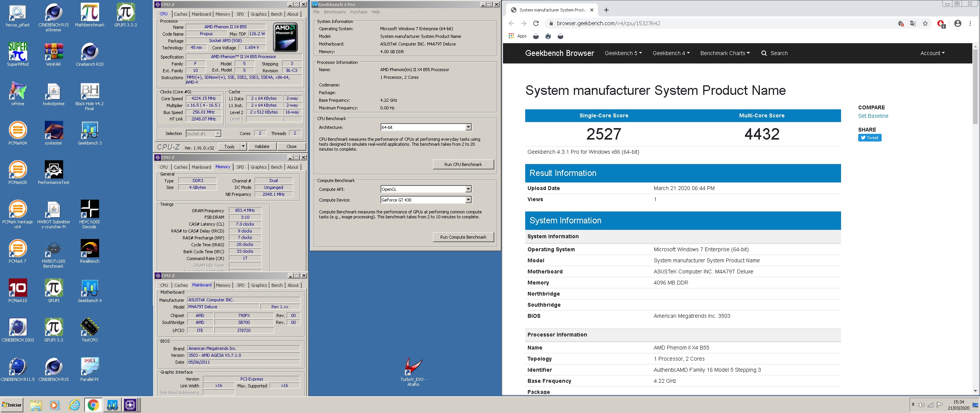Select the DRAM Frequency value 853.4 MHz

click(245, 210)
